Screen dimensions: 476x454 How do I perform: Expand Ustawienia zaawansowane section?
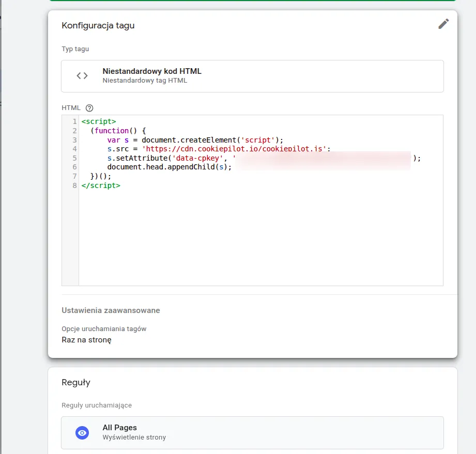(111, 310)
